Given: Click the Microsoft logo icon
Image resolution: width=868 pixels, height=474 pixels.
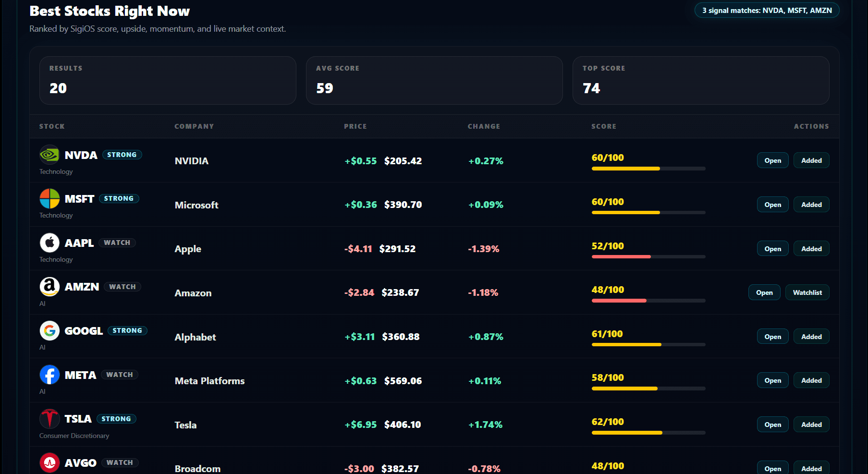Looking at the screenshot, I should [49, 198].
